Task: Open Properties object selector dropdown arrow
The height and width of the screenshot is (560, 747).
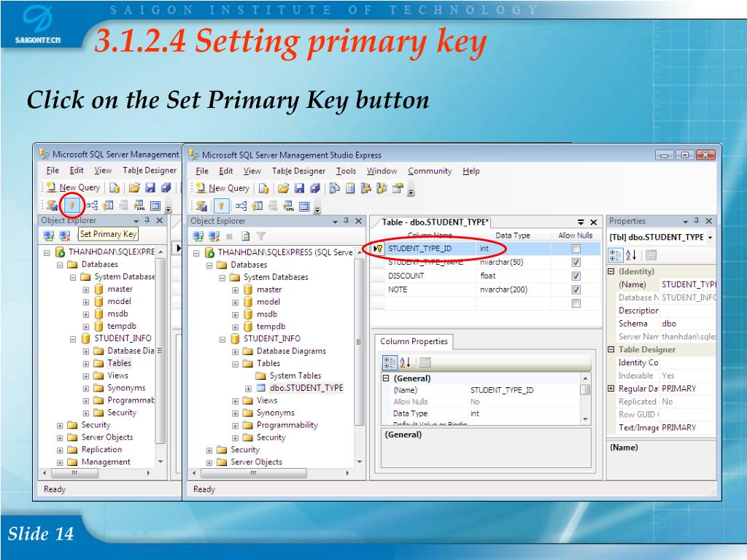Action: (711, 237)
